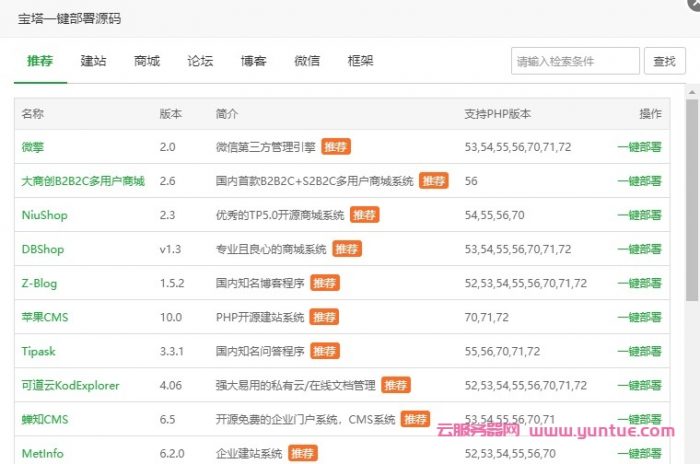
Task: Click the 推荐 badge in 微擎 row
Action: (336, 147)
